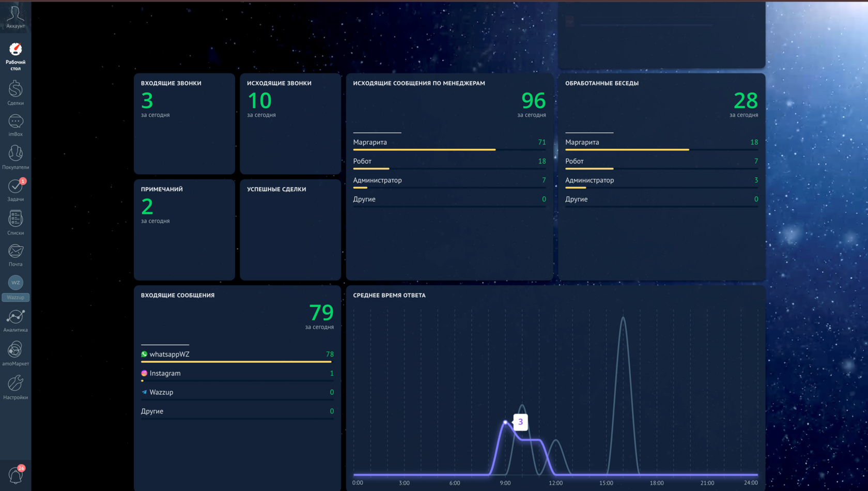868x491 pixels.
Task: Open the Покупатели section
Action: [x=16, y=157]
